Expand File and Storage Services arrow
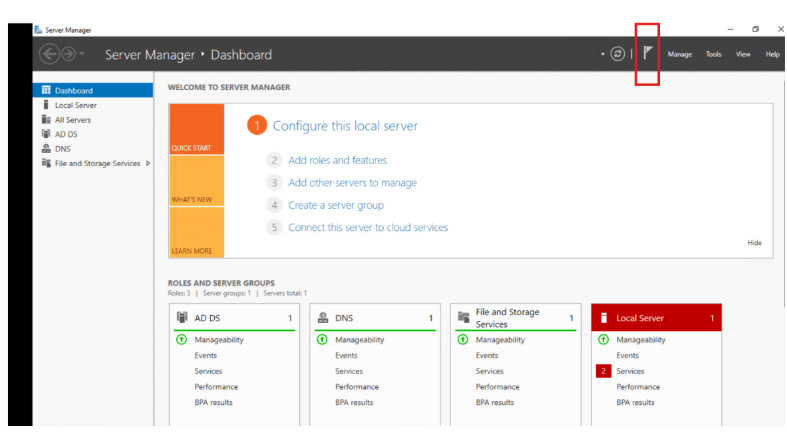The width and height of the screenshot is (787, 432). coord(148,163)
